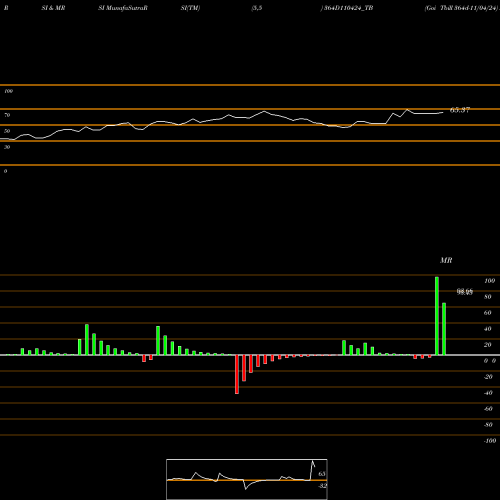Click the 'SI & MR' header label
Image resolution: width=500 pixels, height=500 pixels.
(53, 8)
